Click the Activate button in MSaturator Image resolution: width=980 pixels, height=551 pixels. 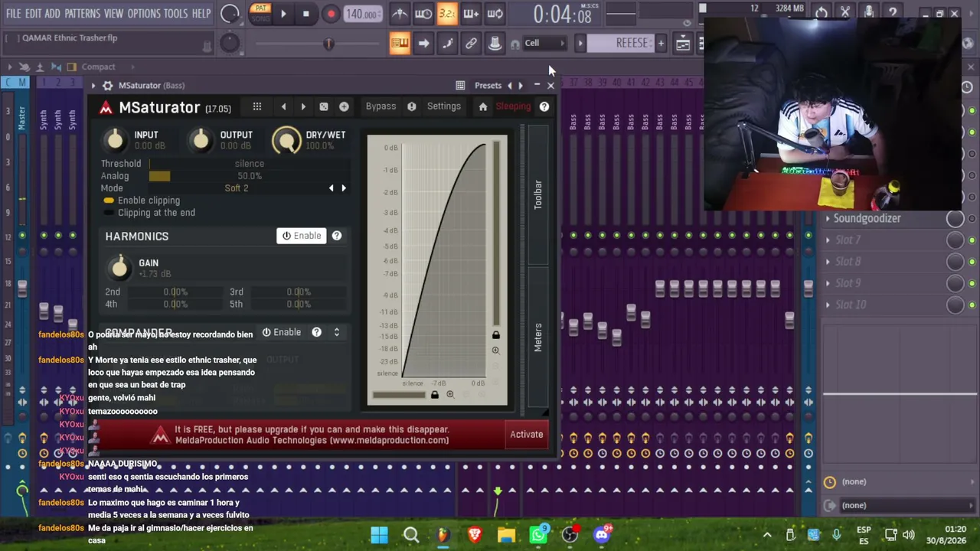[527, 435]
